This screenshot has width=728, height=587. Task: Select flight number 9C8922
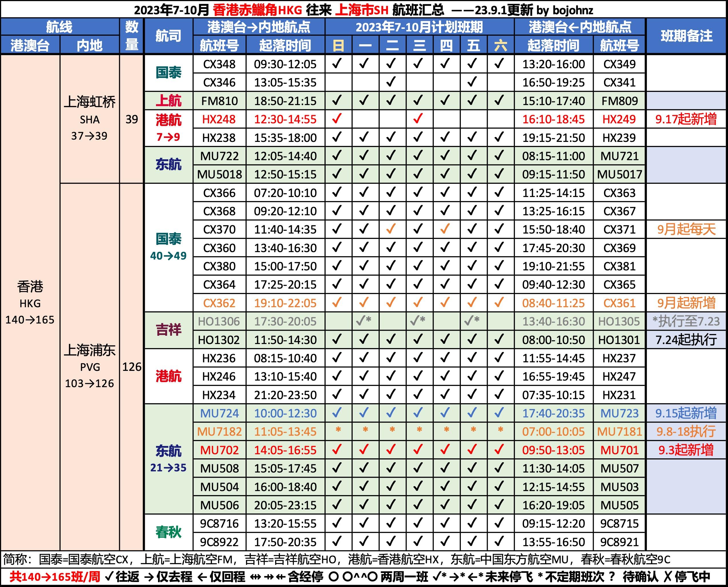click(x=219, y=542)
